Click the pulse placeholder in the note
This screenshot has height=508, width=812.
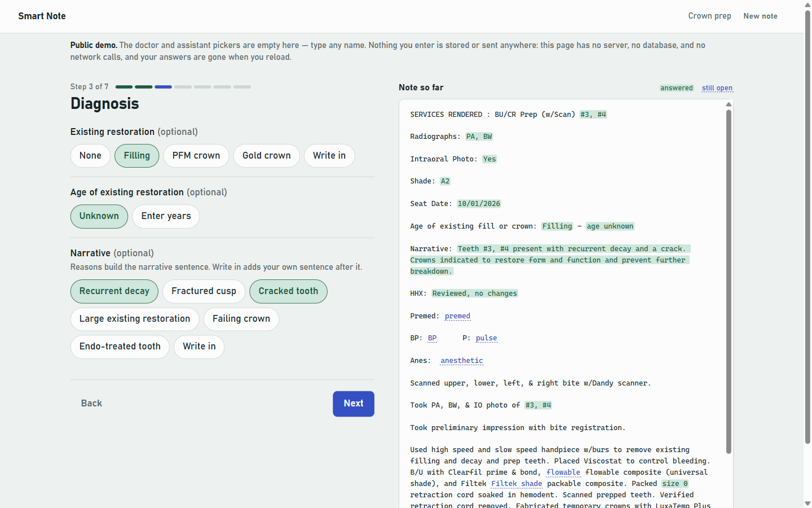coord(486,338)
